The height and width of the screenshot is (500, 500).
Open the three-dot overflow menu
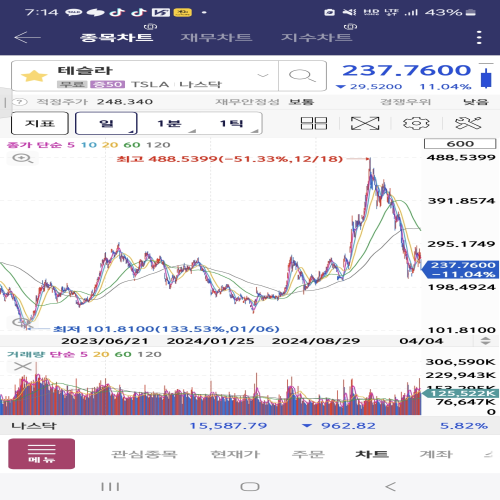[479, 37]
